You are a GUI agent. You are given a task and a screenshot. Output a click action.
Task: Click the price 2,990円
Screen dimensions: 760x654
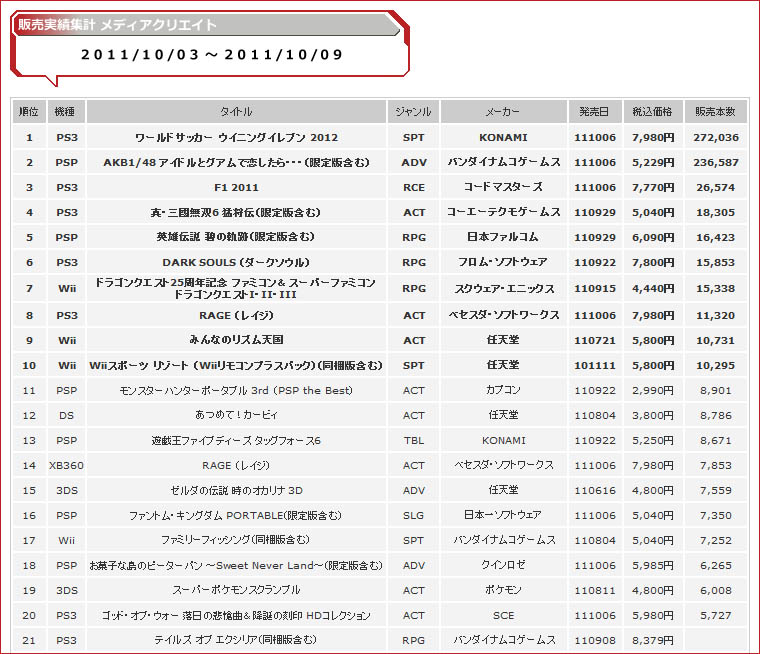[x=653, y=390]
